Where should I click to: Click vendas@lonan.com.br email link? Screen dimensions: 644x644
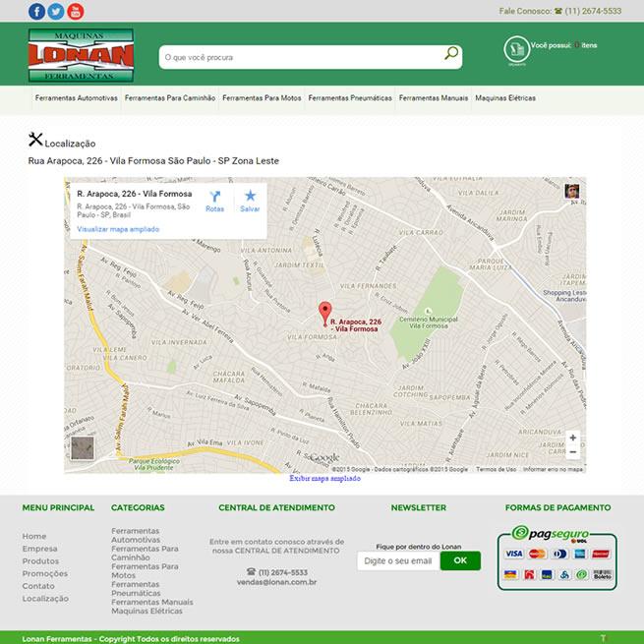tap(276, 582)
